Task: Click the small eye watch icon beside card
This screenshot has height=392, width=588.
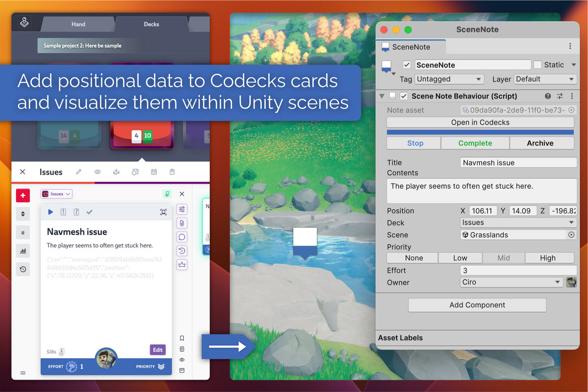Action: point(182,360)
